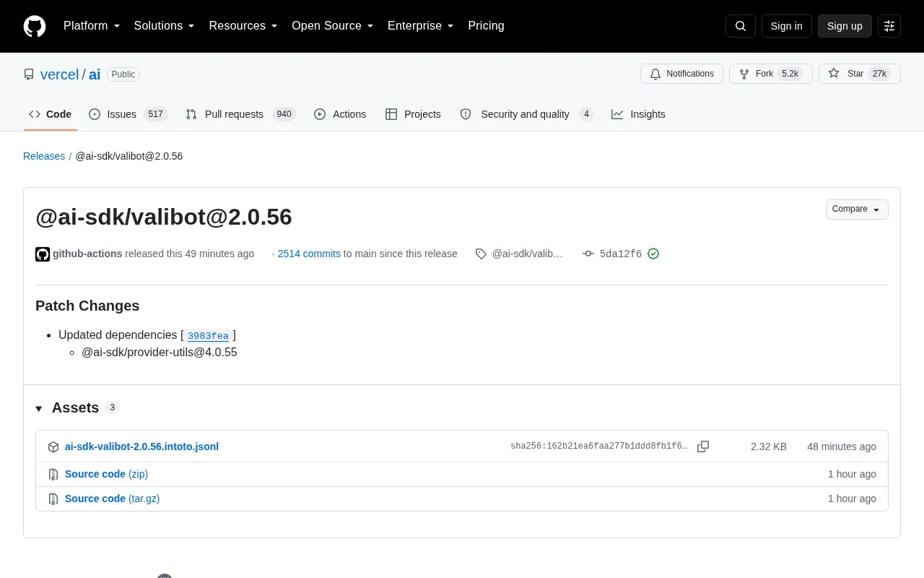Open the Compare dropdown
This screenshot has height=578, width=924.
(x=857, y=210)
